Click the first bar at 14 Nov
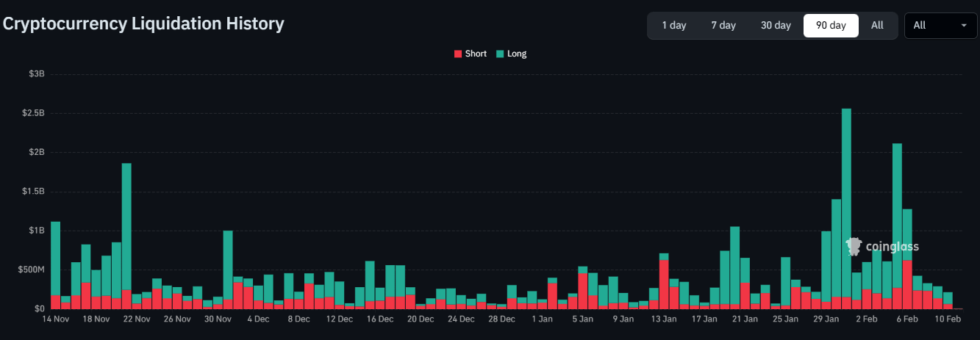Image resolution: width=980 pixels, height=340 pixels. click(x=55, y=264)
